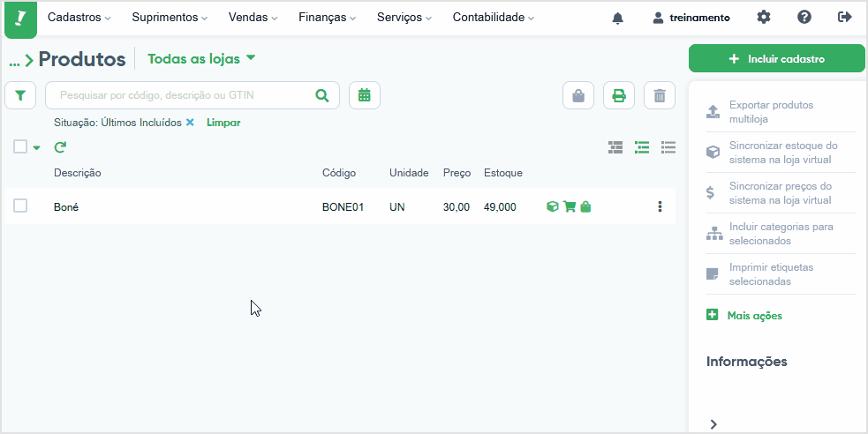This screenshot has height=434, width=868.
Task: Switch to the card grid view icon
Action: tap(615, 147)
